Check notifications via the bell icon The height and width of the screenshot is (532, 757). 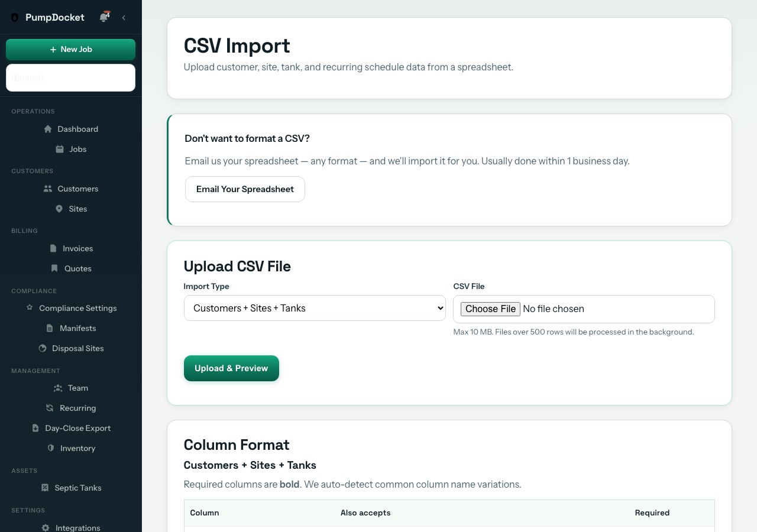pos(103,18)
